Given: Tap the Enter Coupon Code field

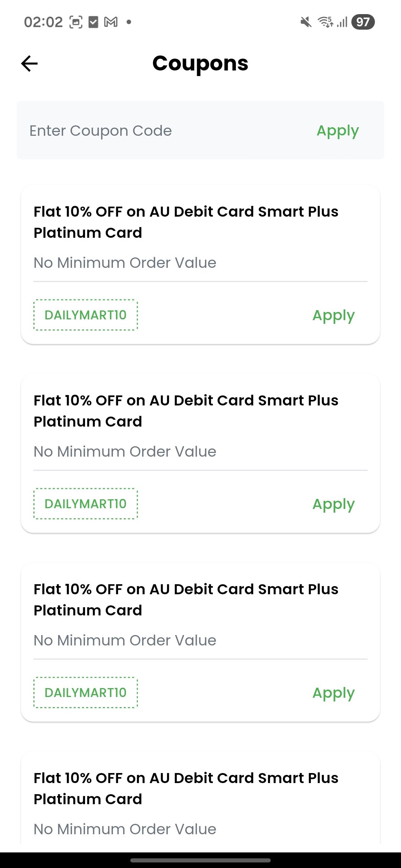Looking at the screenshot, I should click(149, 131).
